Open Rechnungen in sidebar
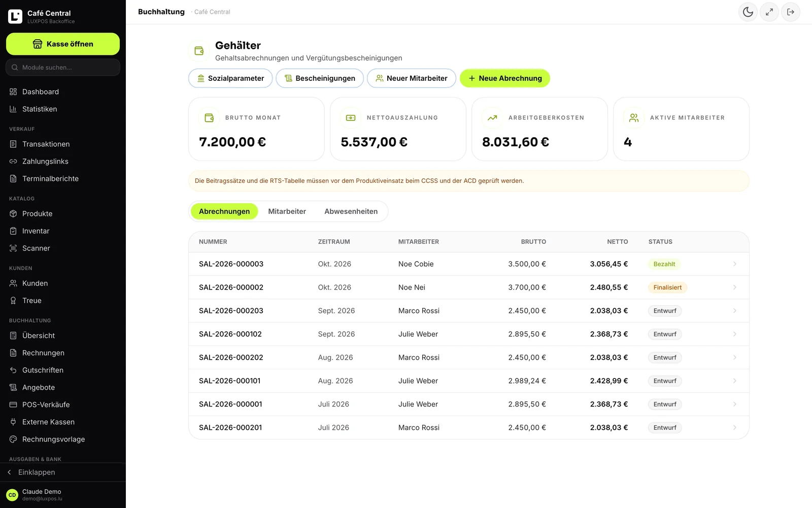 point(63,353)
